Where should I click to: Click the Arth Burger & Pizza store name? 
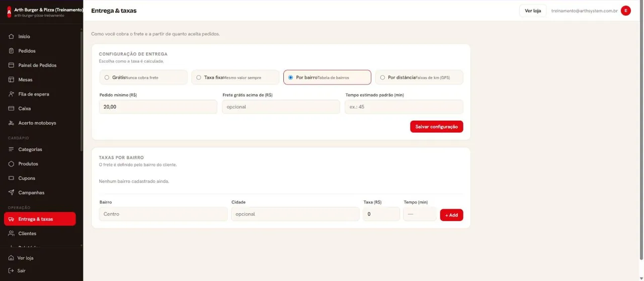click(x=48, y=10)
